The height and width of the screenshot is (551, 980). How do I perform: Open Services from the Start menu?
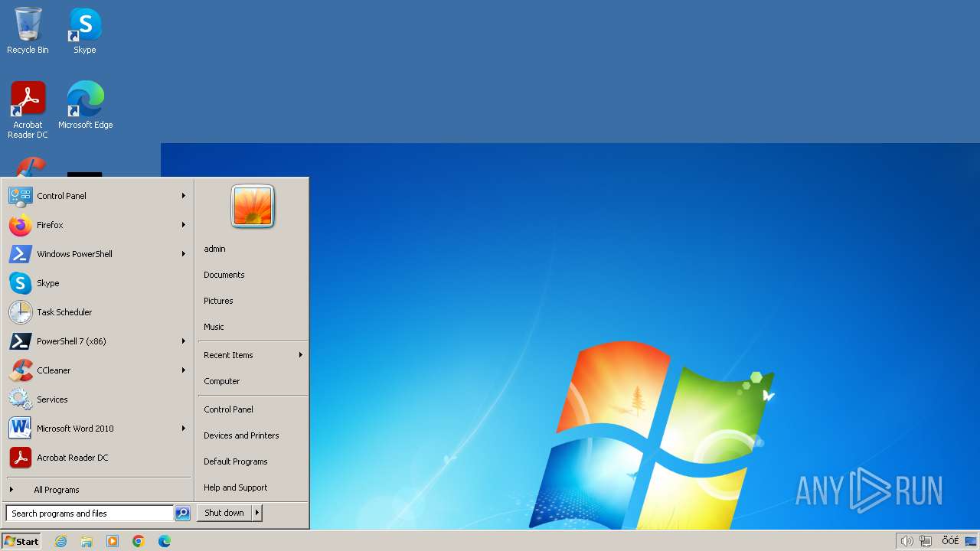[98, 399]
